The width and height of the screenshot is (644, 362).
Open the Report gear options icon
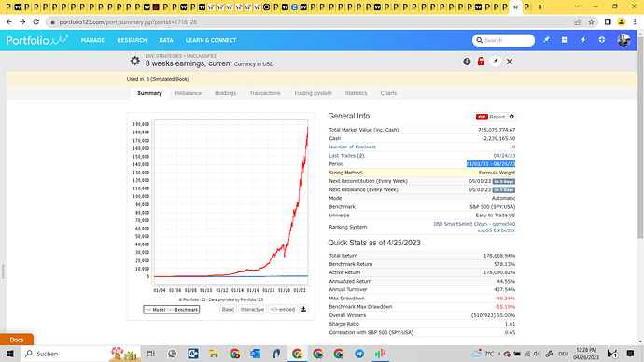511,117
